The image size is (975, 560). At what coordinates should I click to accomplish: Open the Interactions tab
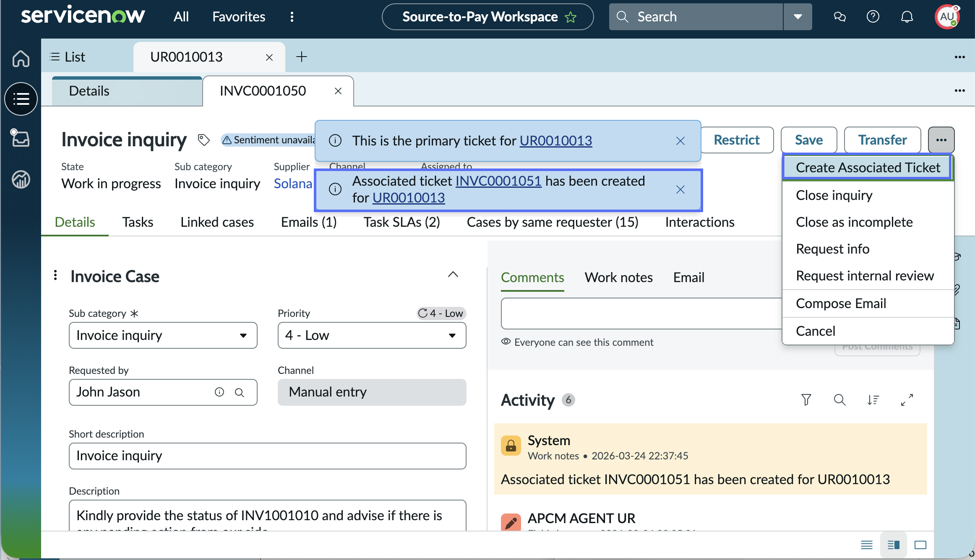(x=700, y=222)
